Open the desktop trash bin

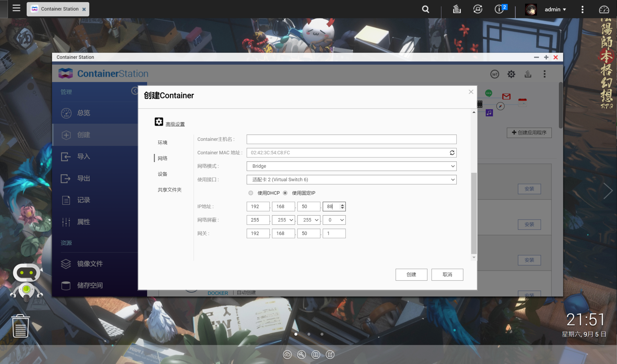click(x=21, y=326)
